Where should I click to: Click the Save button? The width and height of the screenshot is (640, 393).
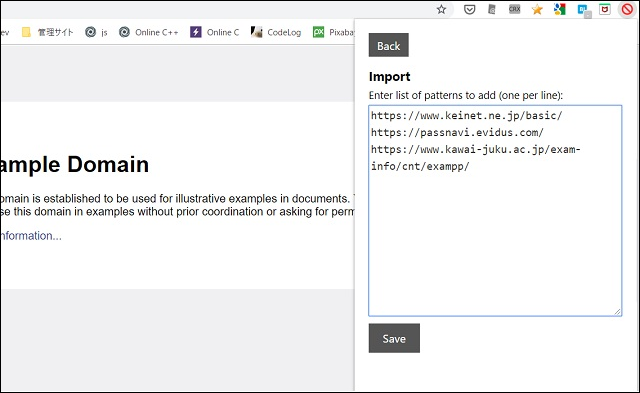pos(394,338)
